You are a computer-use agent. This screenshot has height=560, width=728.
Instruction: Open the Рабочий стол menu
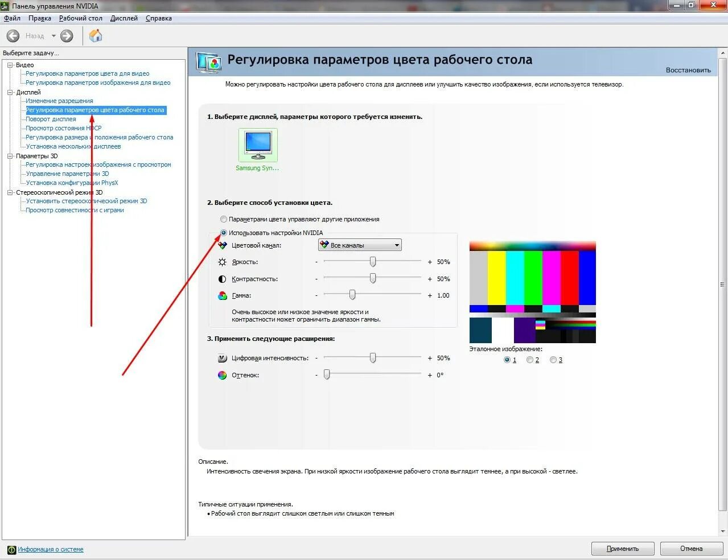81,18
